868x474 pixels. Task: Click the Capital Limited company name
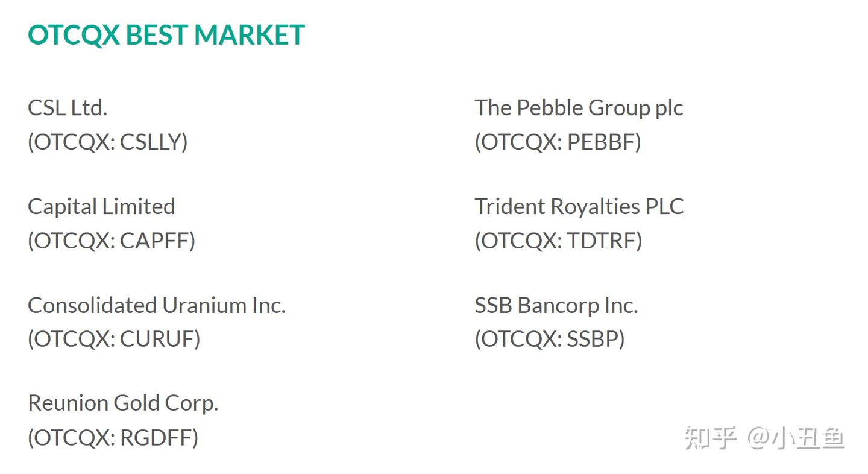[x=101, y=206]
